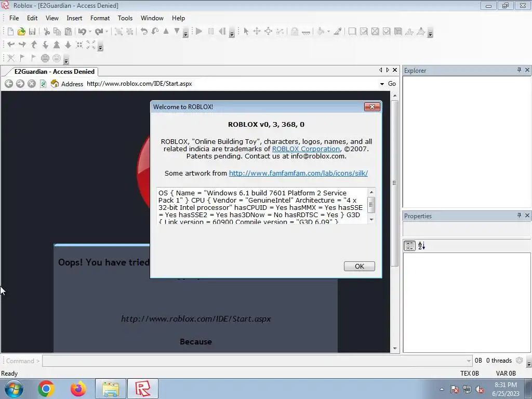Click the browser Home icon

tap(55, 84)
